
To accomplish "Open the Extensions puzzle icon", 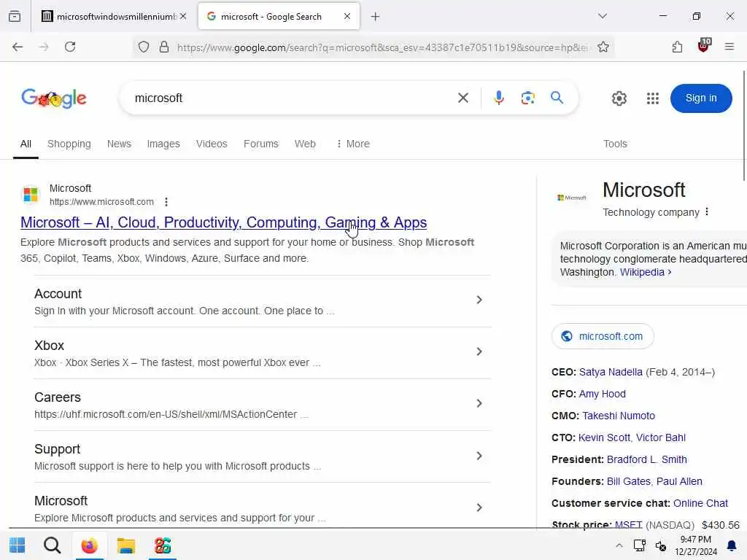I will 677,47.
